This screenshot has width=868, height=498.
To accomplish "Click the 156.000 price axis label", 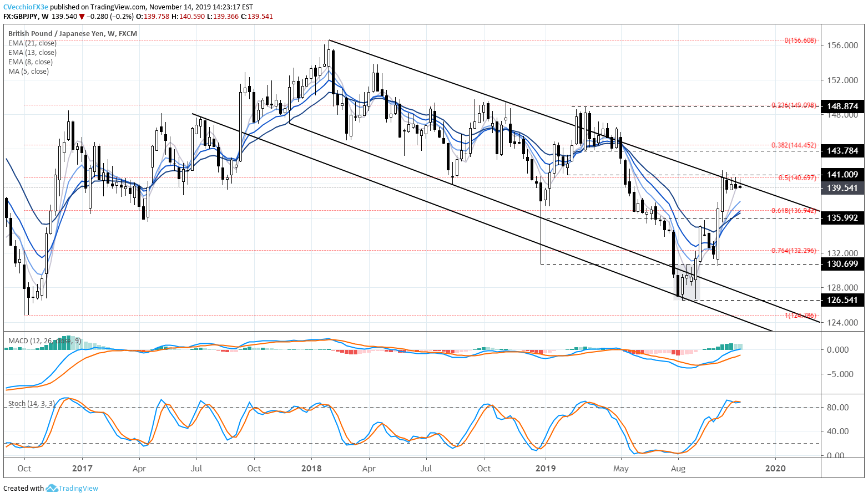I will 842,45.
